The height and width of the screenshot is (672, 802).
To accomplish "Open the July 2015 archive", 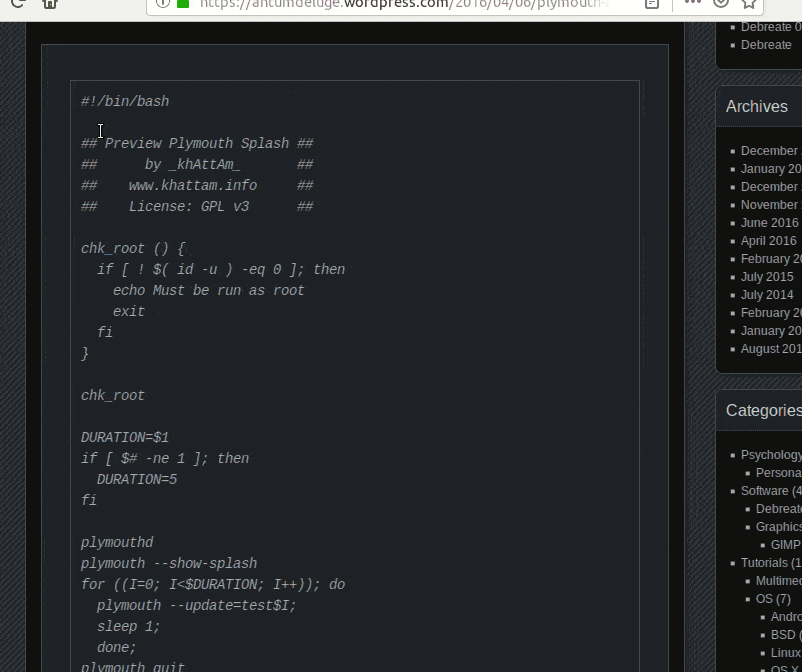I will click(x=766, y=276).
